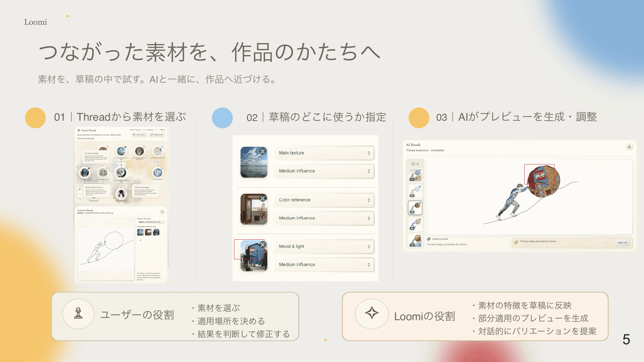Click the interior room photo thumbnail
Screen dimensions: 644x362
coord(254,209)
